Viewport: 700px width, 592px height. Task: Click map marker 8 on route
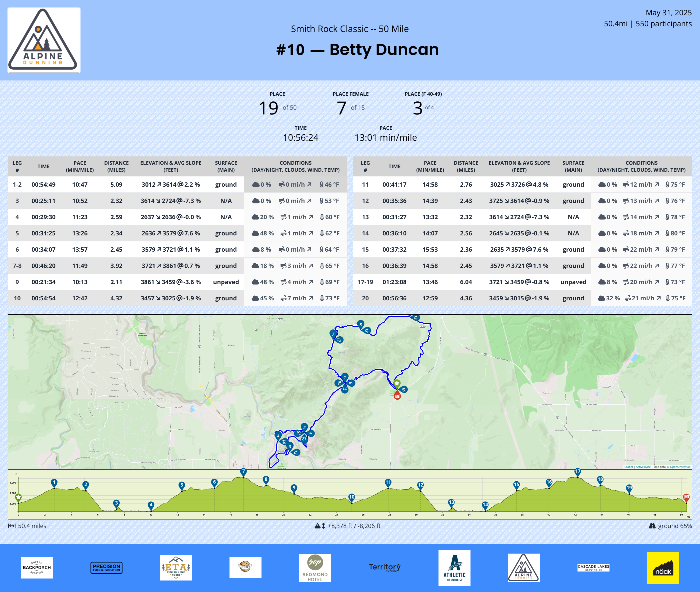(x=360, y=324)
